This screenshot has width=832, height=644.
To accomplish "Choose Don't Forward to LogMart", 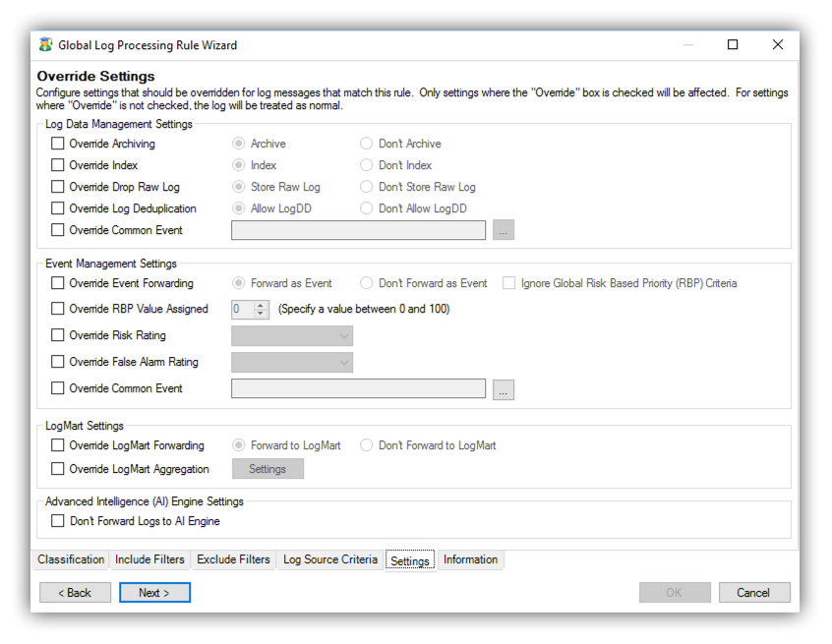I will click(x=365, y=444).
